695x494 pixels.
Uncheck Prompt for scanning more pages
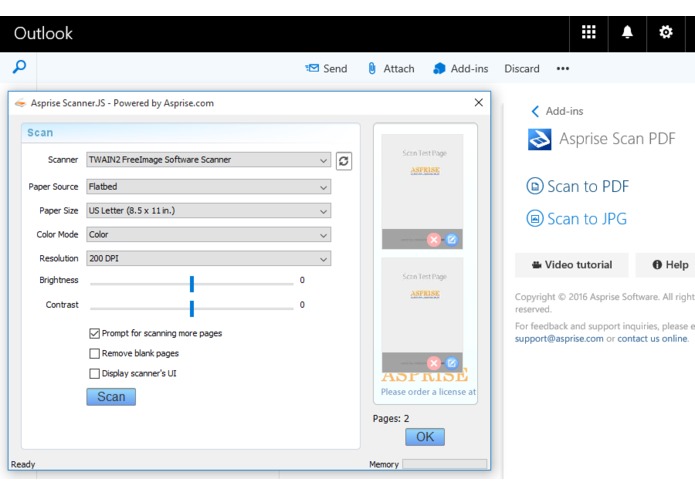pyautogui.click(x=94, y=333)
